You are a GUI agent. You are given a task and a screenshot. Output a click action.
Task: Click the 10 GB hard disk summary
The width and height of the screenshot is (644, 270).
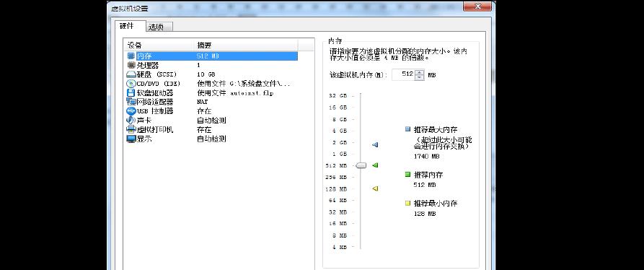coord(206,74)
